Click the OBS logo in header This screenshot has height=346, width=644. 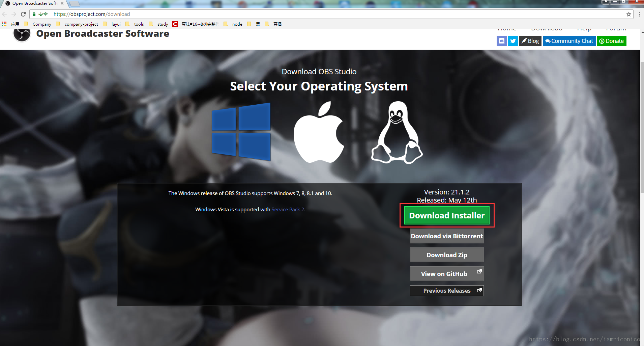pyautogui.click(x=22, y=34)
